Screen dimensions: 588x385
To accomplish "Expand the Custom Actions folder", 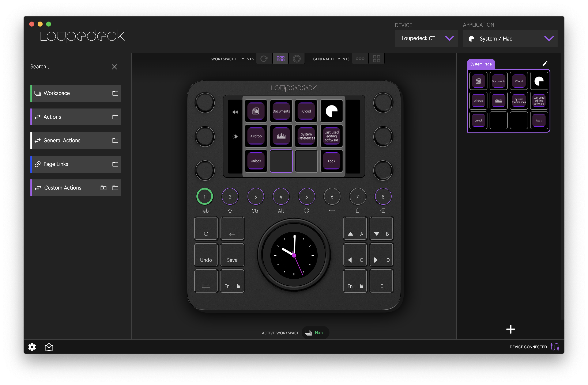I will [x=115, y=188].
